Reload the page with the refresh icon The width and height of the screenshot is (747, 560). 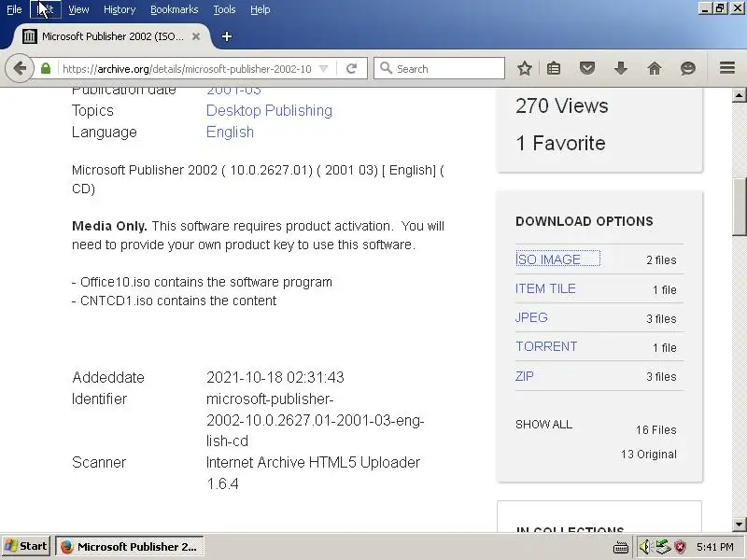coord(352,68)
